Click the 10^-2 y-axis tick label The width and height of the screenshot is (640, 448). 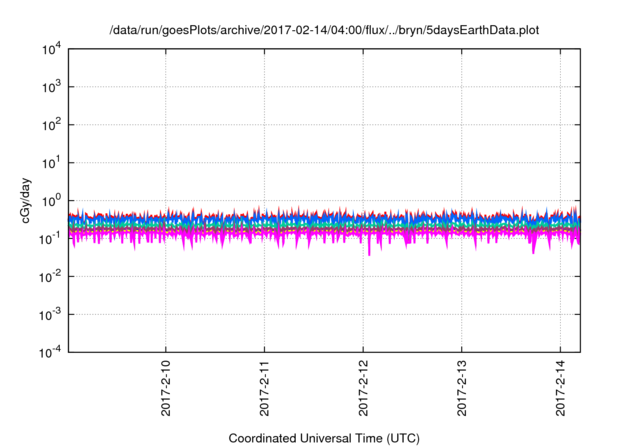coord(50,277)
